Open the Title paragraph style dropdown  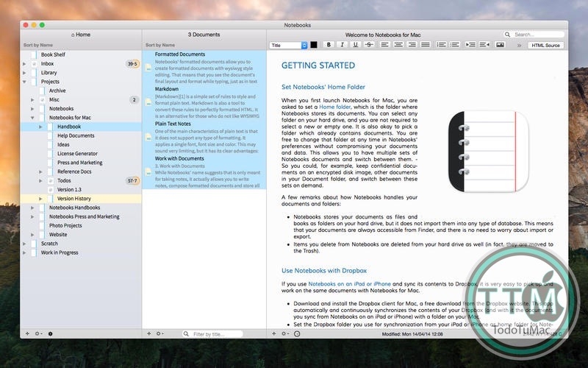pyautogui.click(x=289, y=45)
